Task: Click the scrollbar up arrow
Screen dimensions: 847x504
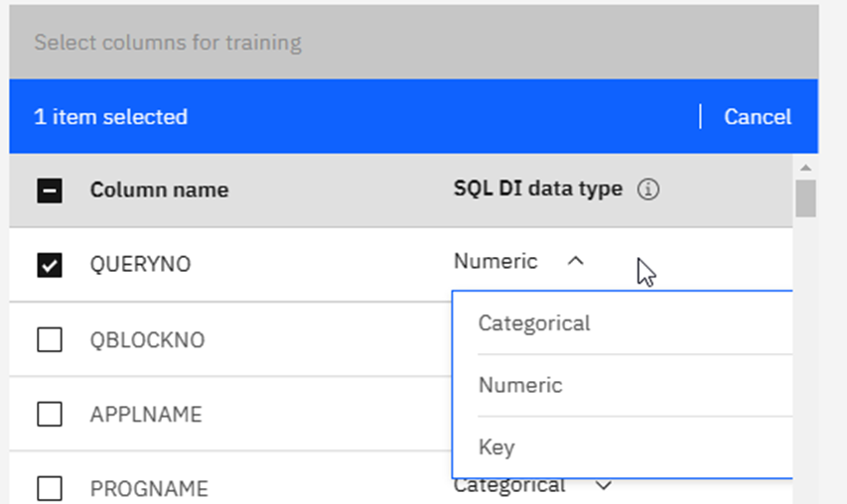Action: point(805,167)
